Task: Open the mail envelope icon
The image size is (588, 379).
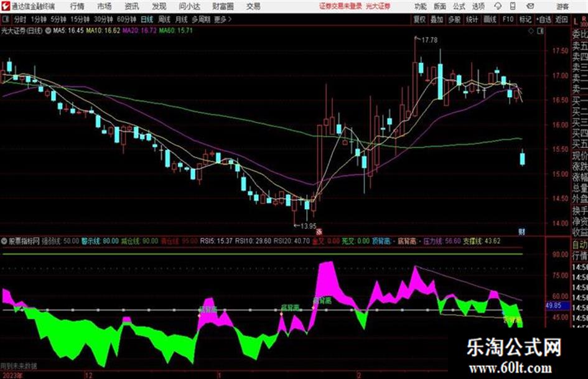Action: [x=530, y=6]
